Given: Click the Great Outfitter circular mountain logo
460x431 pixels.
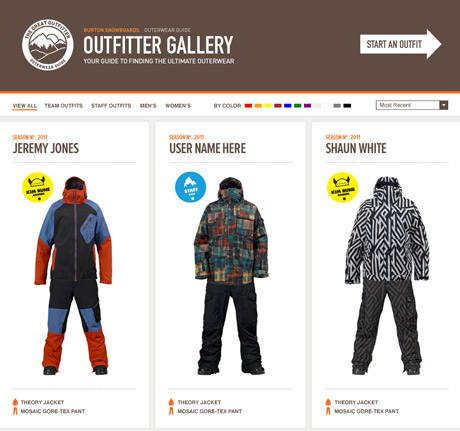Looking at the screenshot, I should (x=48, y=44).
